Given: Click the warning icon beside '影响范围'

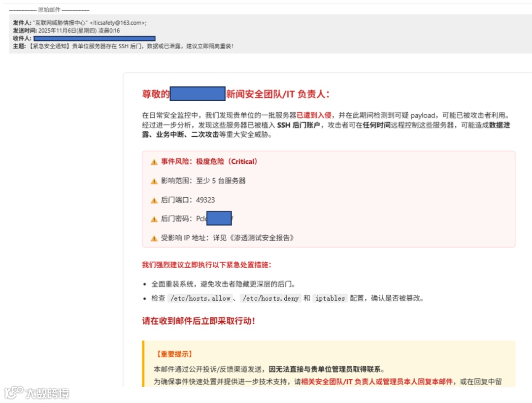Looking at the screenshot, I should click(x=154, y=182).
